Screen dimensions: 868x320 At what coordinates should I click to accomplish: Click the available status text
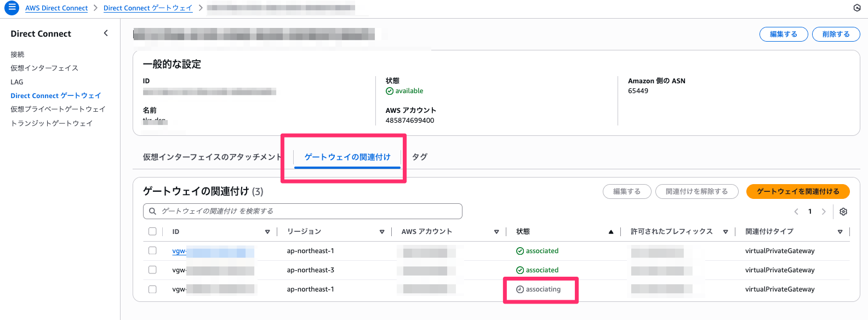tap(409, 91)
